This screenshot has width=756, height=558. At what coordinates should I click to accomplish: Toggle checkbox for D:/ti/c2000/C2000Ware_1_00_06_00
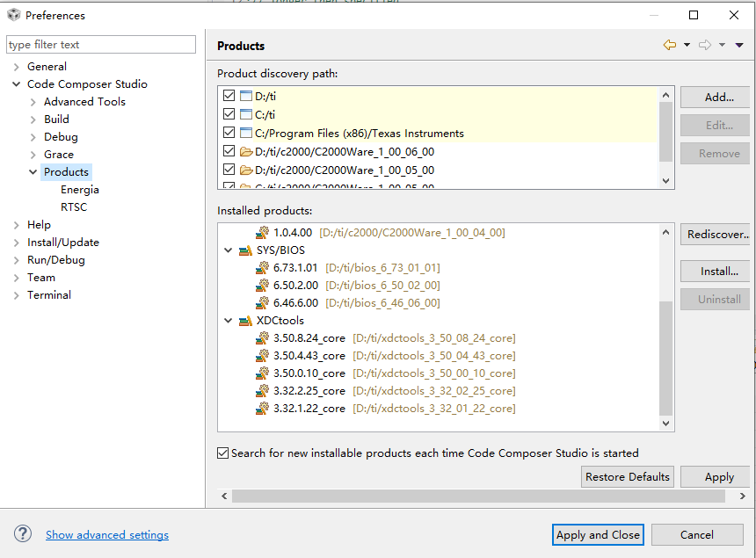(x=229, y=151)
